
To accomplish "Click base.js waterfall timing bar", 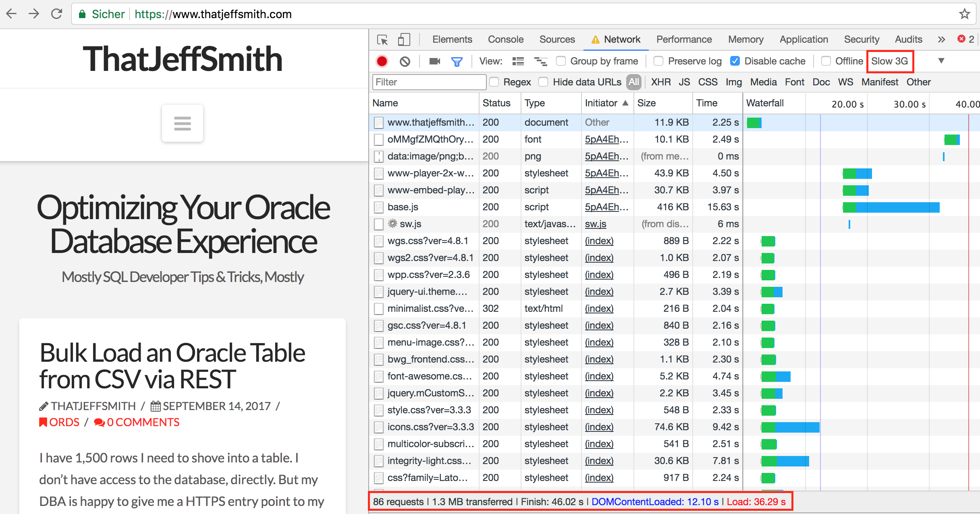I will (891, 207).
